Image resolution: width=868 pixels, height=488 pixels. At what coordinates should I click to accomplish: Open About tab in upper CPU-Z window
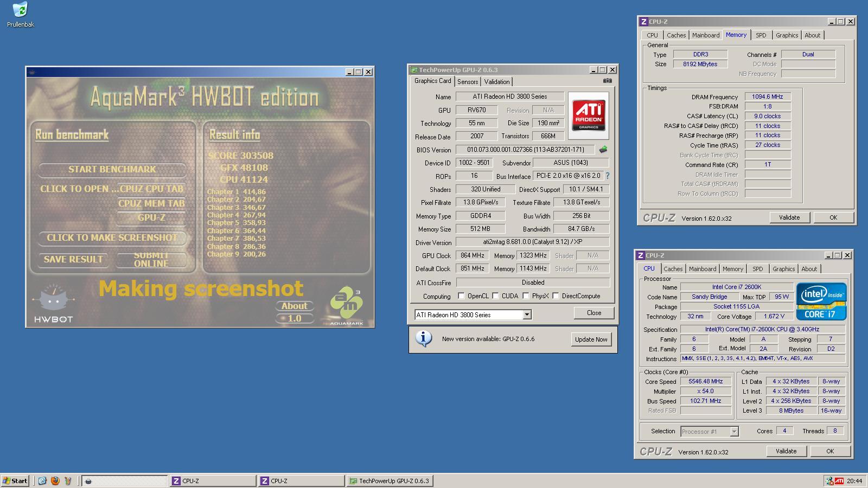tap(813, 35)
